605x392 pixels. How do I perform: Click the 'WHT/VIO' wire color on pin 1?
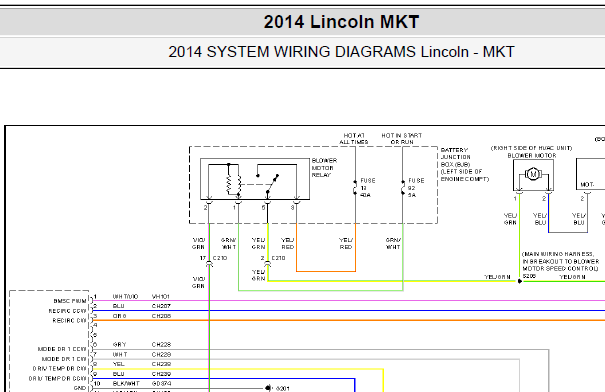(x=125, y=297)
